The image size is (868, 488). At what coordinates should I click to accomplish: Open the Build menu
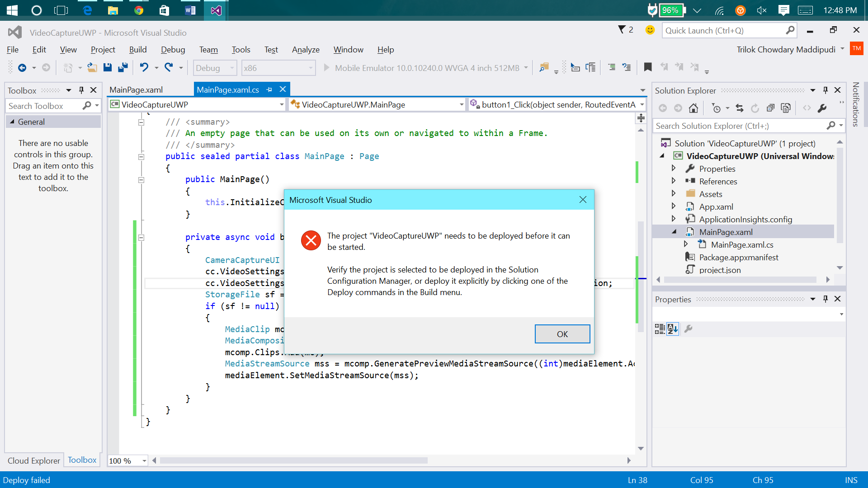(137, 50)
